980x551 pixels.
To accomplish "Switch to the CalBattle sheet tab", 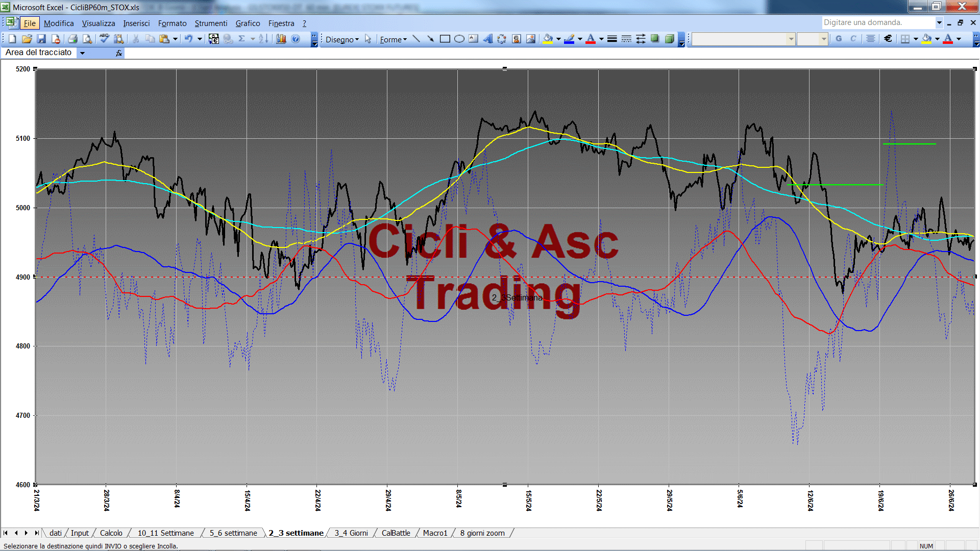I will tap(396, 533).
